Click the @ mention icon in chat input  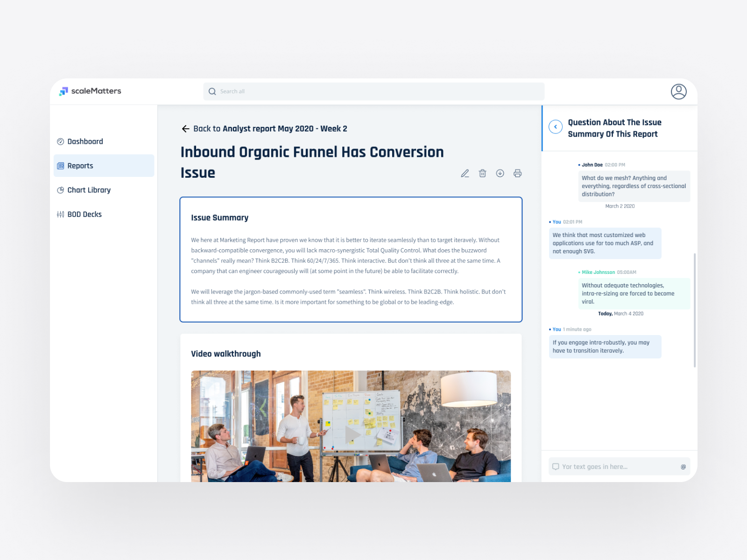[x=683, y=466]
